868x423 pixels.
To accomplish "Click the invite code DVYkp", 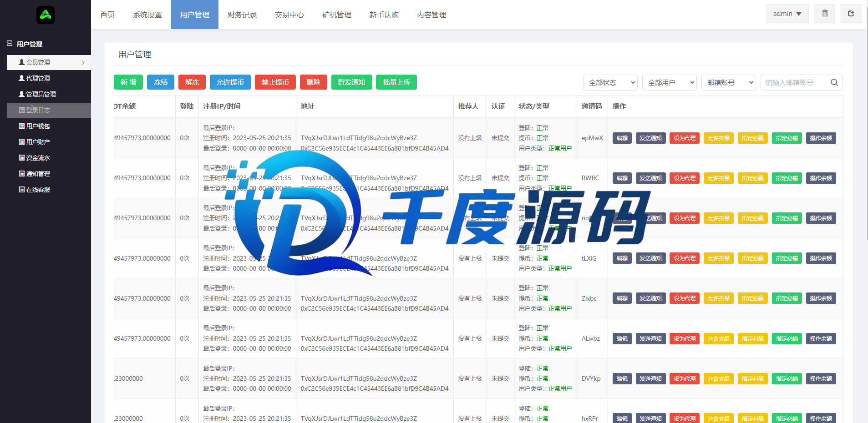I will tap(591, 378).
